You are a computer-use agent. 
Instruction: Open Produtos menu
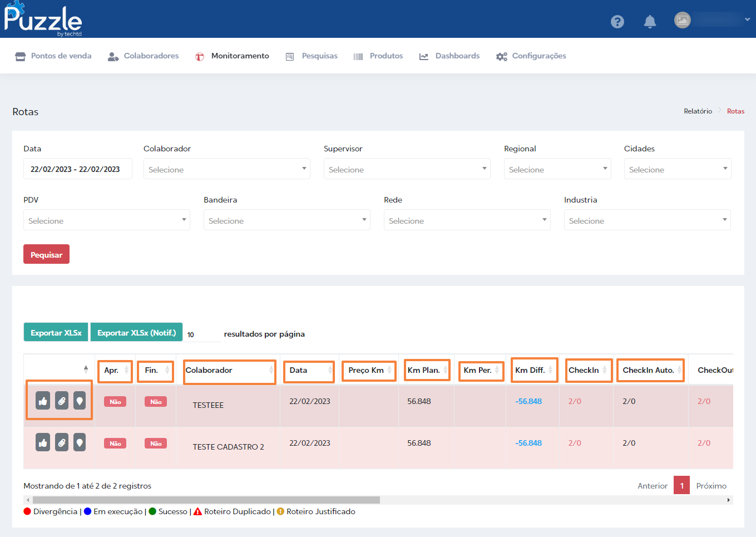click(x=378, y=56)
